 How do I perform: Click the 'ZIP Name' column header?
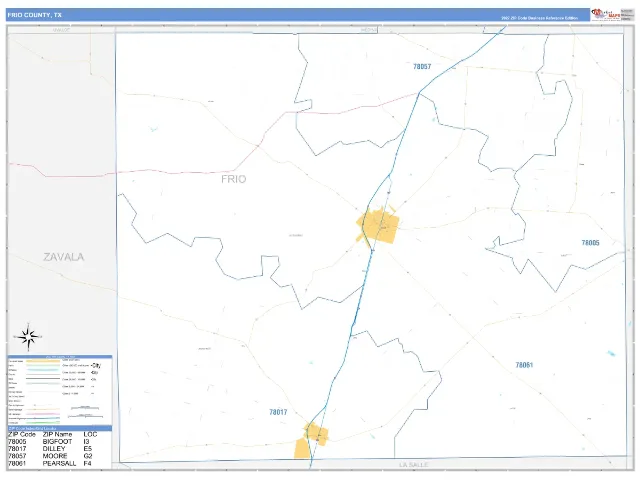click(x=57, y=434)
